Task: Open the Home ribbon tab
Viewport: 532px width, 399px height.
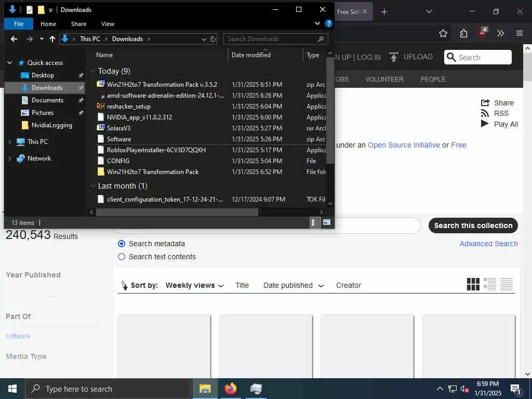Action: tap(48, 24)
